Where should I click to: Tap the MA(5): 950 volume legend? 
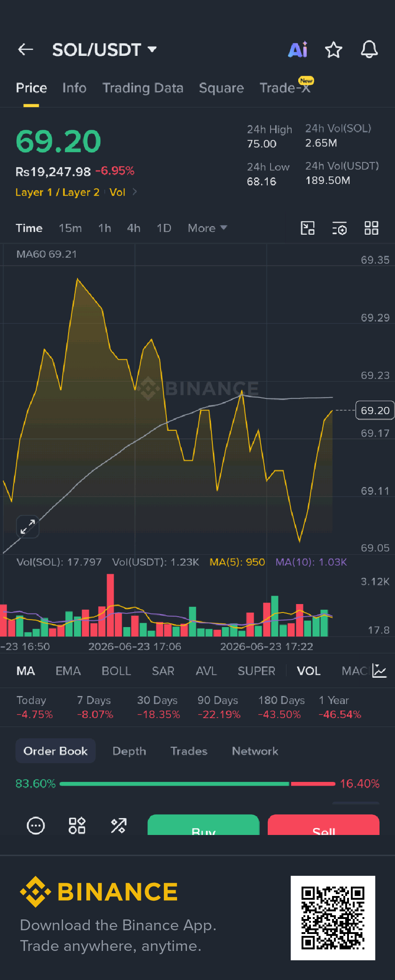pyautogui.click(x=237, y=562)
